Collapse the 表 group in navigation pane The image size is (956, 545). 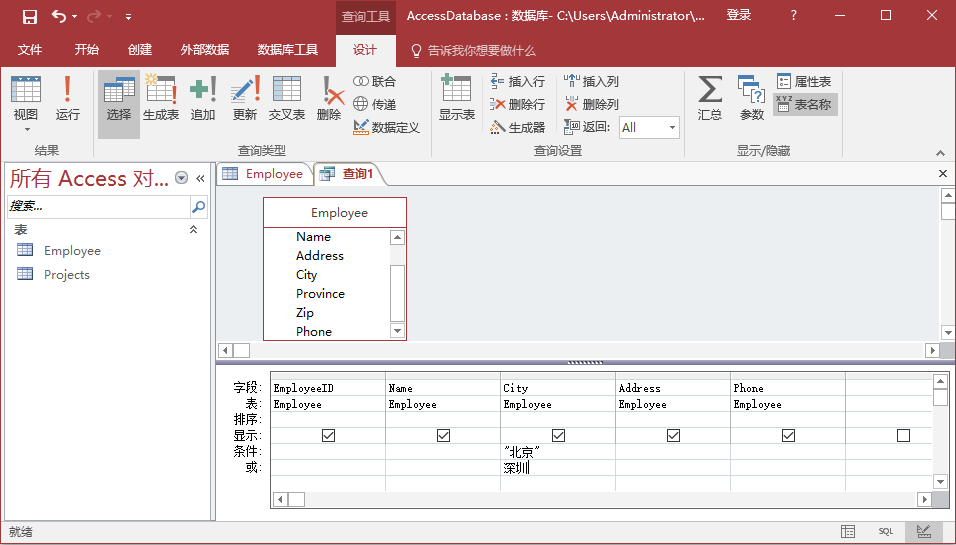(194, 230)
